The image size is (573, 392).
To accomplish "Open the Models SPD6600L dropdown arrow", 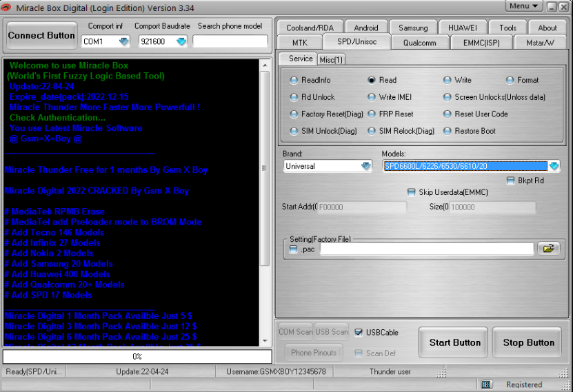I will click(x=554, y=166).
